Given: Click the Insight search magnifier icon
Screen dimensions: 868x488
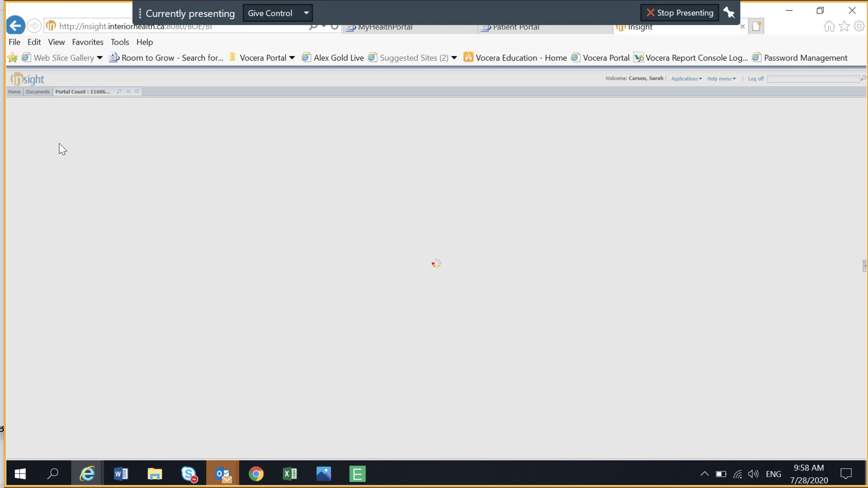Looking at the screenshot, I should [x=863, y=79].
